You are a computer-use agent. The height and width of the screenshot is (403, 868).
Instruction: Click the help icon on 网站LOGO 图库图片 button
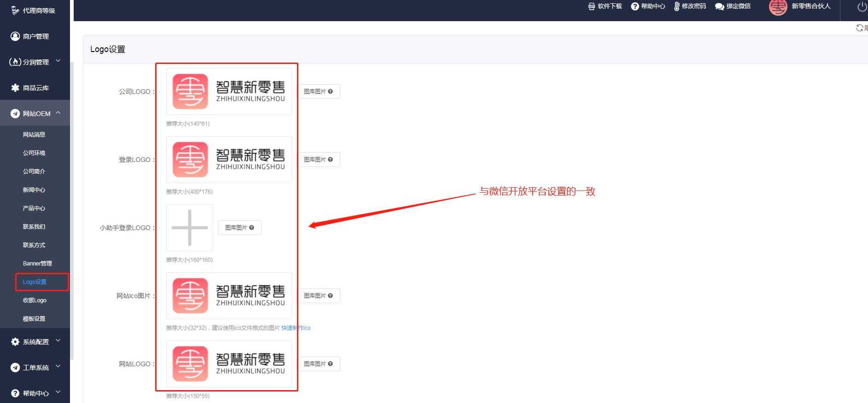click(330, 364)
